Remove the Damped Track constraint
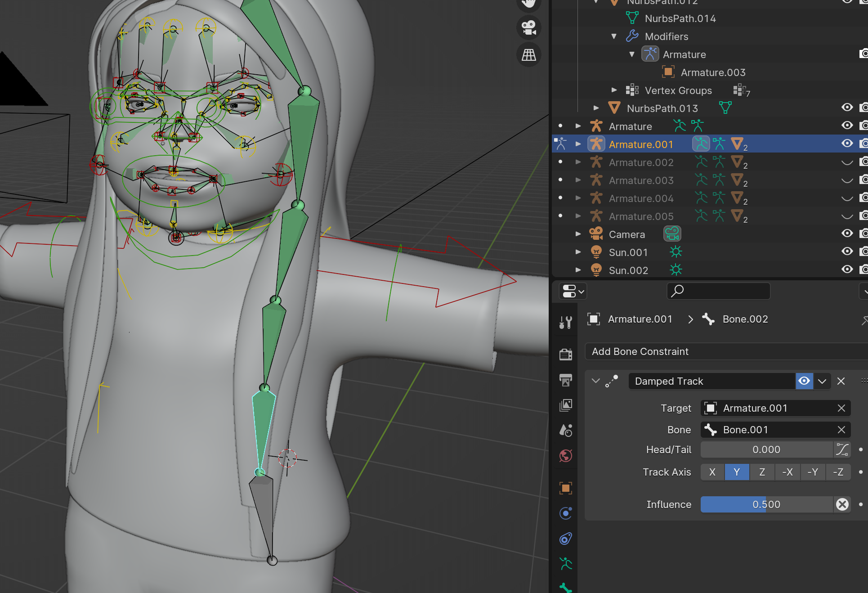 [x=841, y=381]
